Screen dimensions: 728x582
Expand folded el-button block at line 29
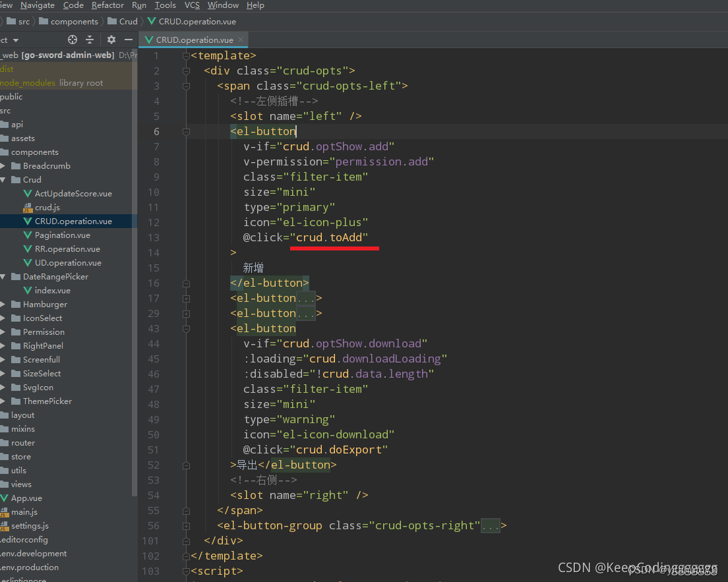click(x=186, y=314)
